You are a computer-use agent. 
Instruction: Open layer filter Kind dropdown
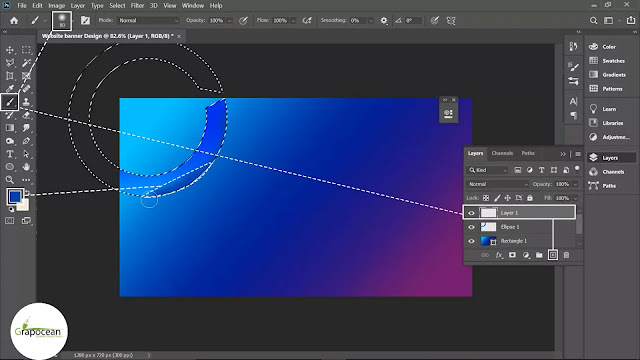pyautogui.click(x=487, y=170)
